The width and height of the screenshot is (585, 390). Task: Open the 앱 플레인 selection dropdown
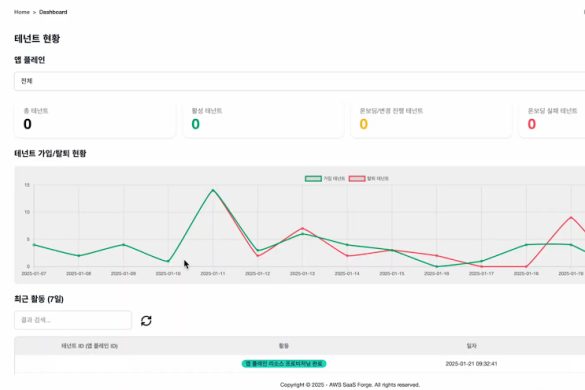(x=299, y=81)
